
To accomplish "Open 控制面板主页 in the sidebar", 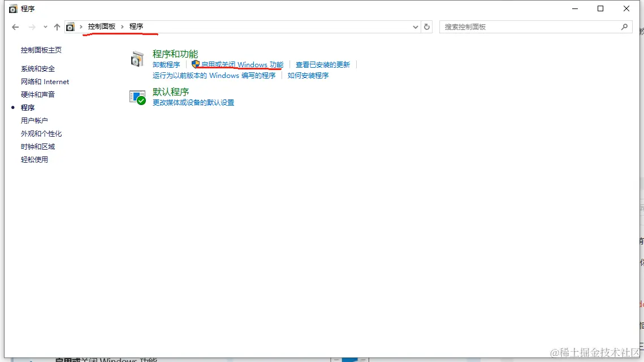I will 41,50.
